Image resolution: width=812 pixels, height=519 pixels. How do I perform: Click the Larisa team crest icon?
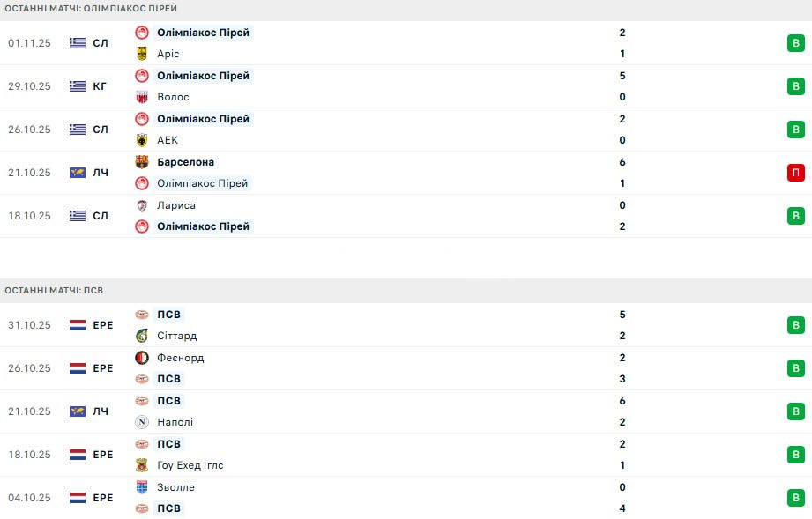coord(141,205)
